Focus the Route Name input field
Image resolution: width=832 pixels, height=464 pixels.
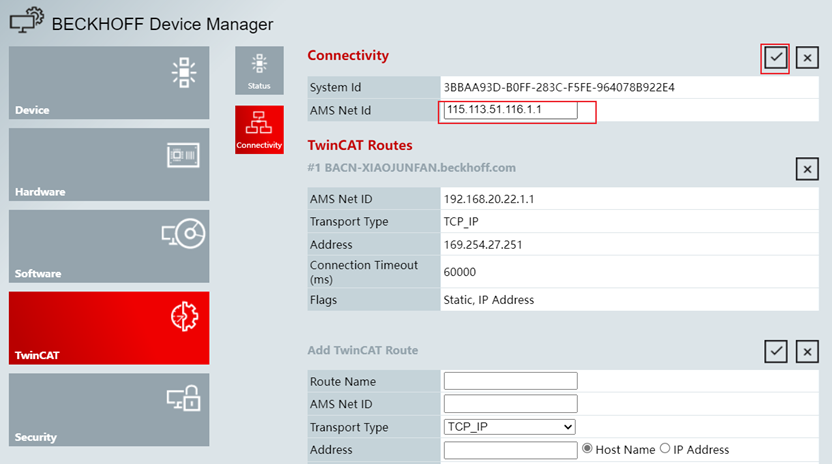point(510,381)
